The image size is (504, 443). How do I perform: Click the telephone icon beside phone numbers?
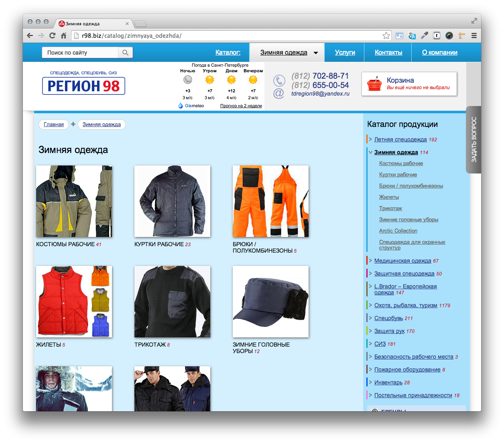tap(279, 80)
